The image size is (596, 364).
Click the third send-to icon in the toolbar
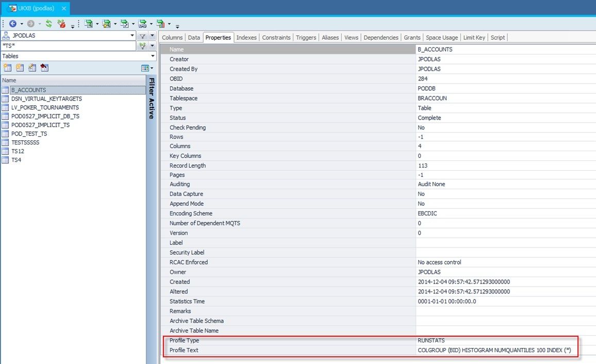[124, 24]
